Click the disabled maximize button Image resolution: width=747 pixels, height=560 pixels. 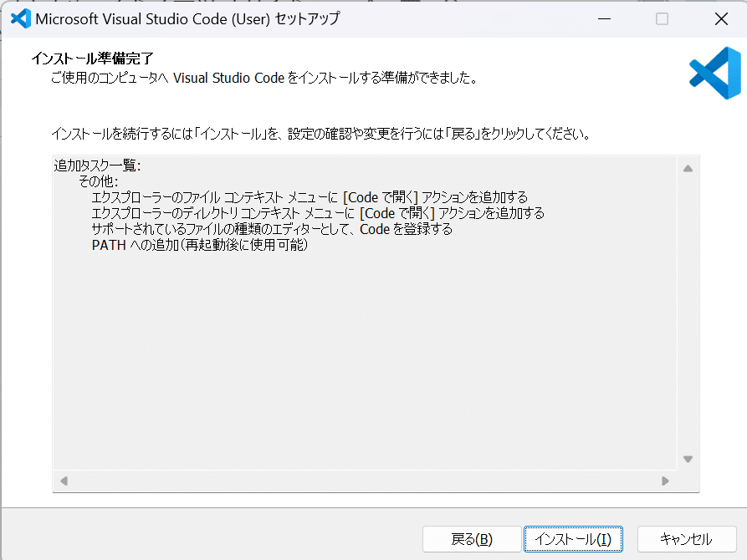[663, 19]
